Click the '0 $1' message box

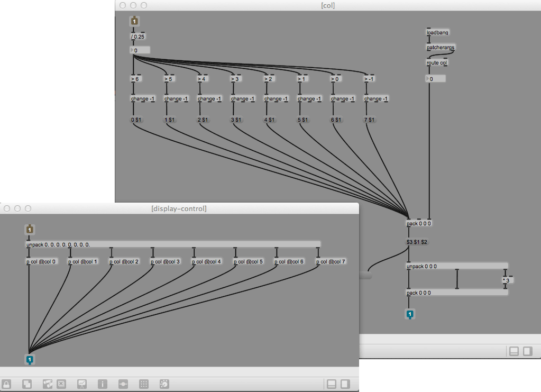136,120
